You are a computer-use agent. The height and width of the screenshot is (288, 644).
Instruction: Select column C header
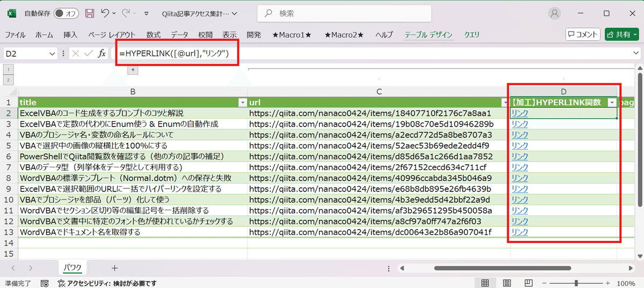[379, 92]
